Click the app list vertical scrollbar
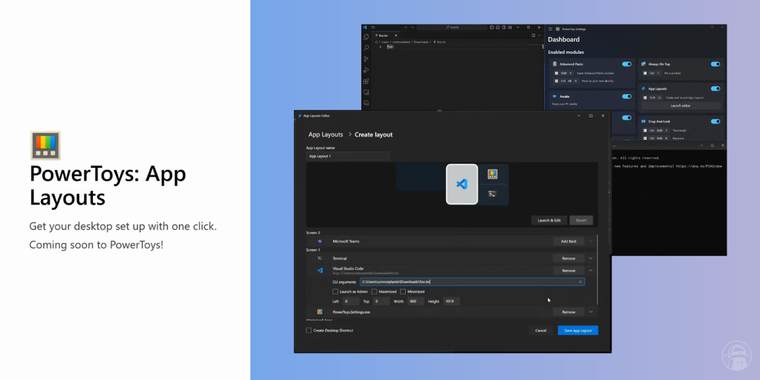The height and width of the screenshot is (380, 760). (x=597, y=269)
